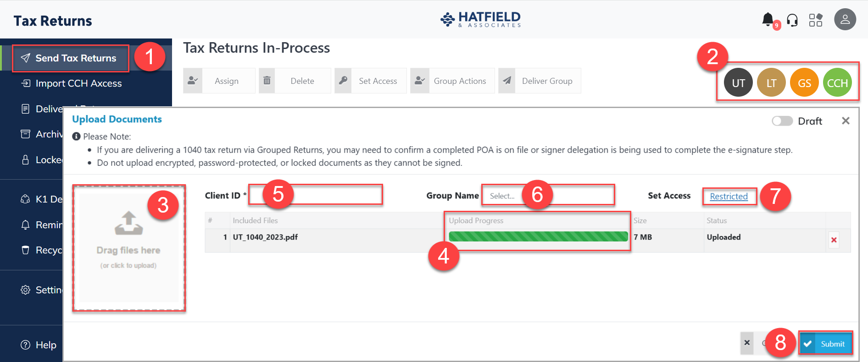Open the user profile avatar
Screen dimensions: 868x362
845,20
